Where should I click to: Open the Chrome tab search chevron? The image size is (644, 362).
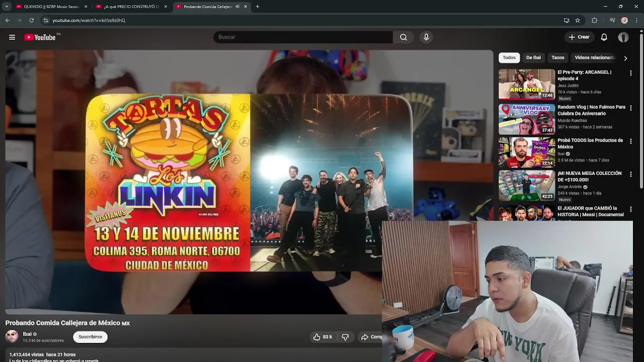pyautogui.click(x=7, y=7)
